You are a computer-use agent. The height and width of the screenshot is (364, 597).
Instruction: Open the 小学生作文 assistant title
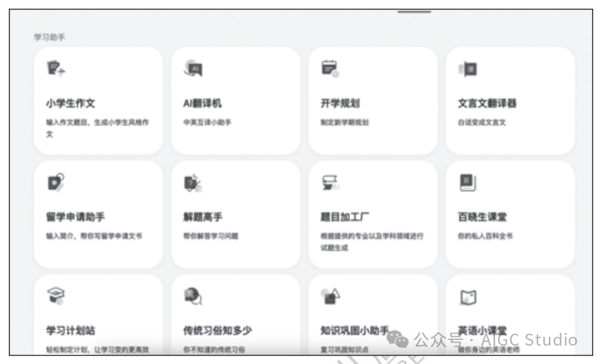[x=71, y=103]
